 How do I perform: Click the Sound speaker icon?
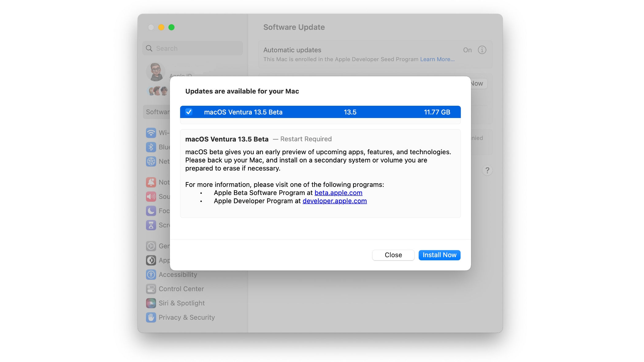point(151,196)
